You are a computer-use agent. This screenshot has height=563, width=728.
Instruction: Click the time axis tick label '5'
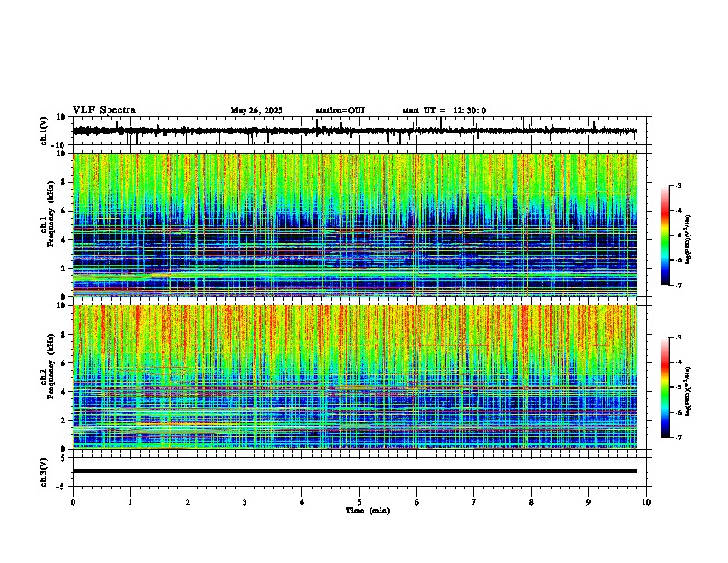(x=359, y=502)
